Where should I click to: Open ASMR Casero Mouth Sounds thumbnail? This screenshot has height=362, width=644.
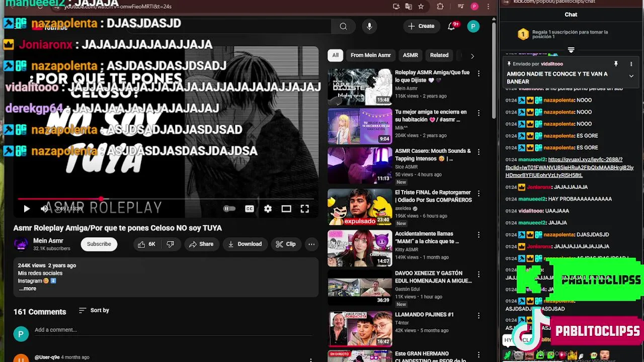point(360,165)
